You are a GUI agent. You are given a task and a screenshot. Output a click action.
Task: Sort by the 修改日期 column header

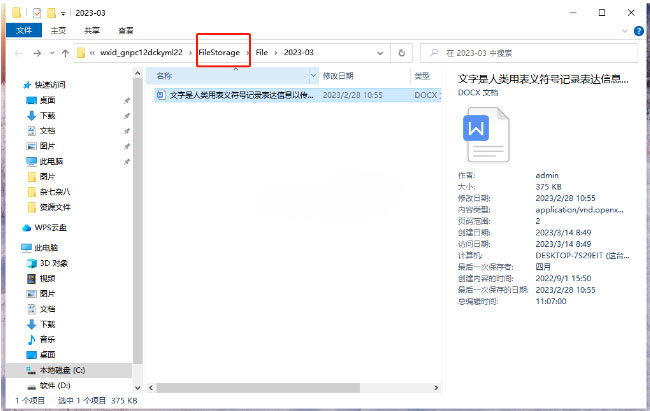(338, 76)
